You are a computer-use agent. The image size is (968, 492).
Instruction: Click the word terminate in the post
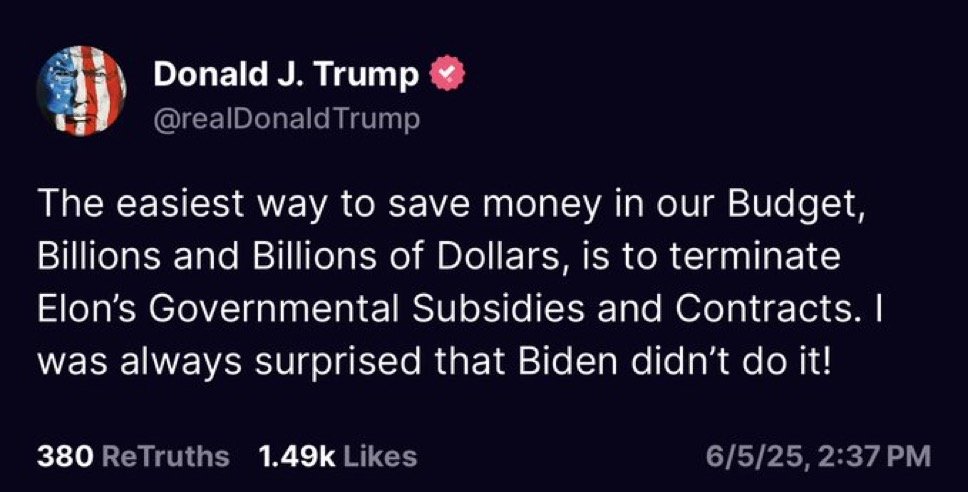click(x=755, y=257)
